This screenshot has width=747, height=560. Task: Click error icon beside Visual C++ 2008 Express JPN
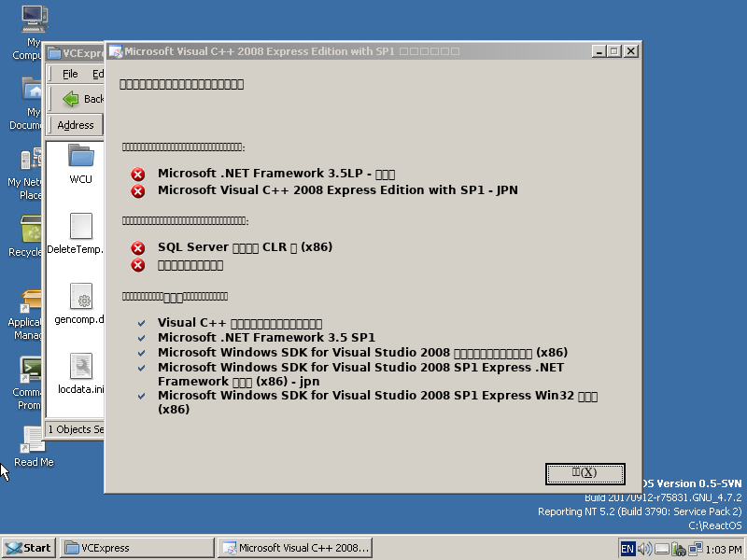pos(138,191)
